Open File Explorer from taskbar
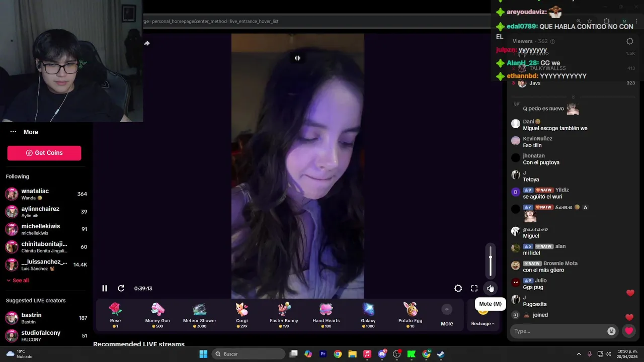The image size is (644, 362). click(x=352, y=354)
